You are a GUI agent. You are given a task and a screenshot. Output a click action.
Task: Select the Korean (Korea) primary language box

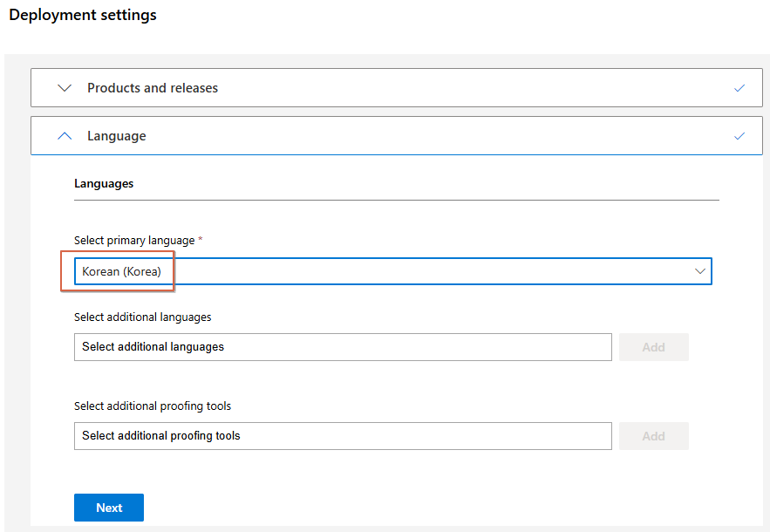pos(393,271)
